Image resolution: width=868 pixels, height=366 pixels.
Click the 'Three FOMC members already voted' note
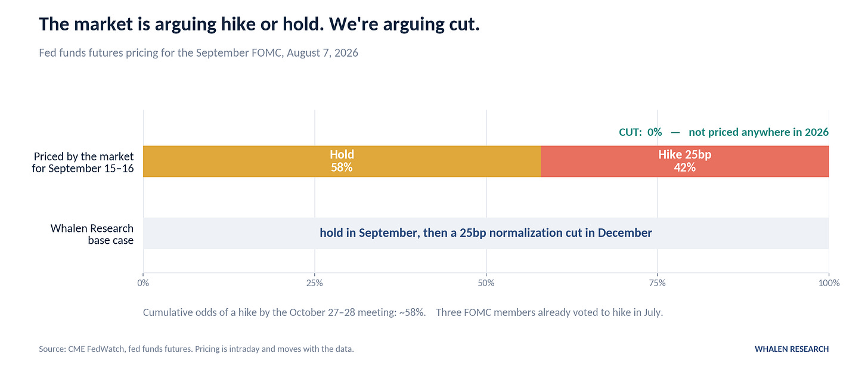pyautogui.click(x=549, y=312)
